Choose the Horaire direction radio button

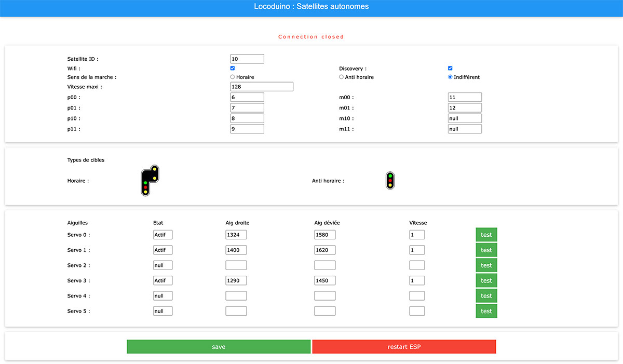[233, 77]
